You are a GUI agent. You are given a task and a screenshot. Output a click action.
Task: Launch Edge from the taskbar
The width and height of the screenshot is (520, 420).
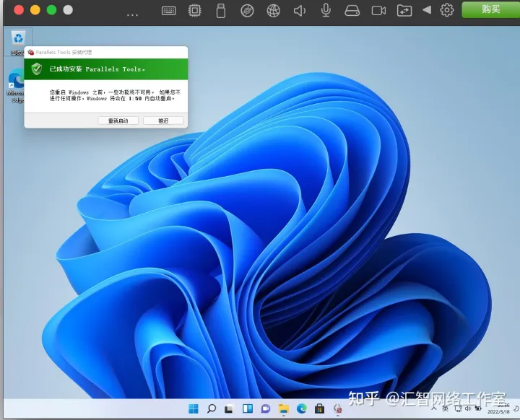tap(301, 408)
